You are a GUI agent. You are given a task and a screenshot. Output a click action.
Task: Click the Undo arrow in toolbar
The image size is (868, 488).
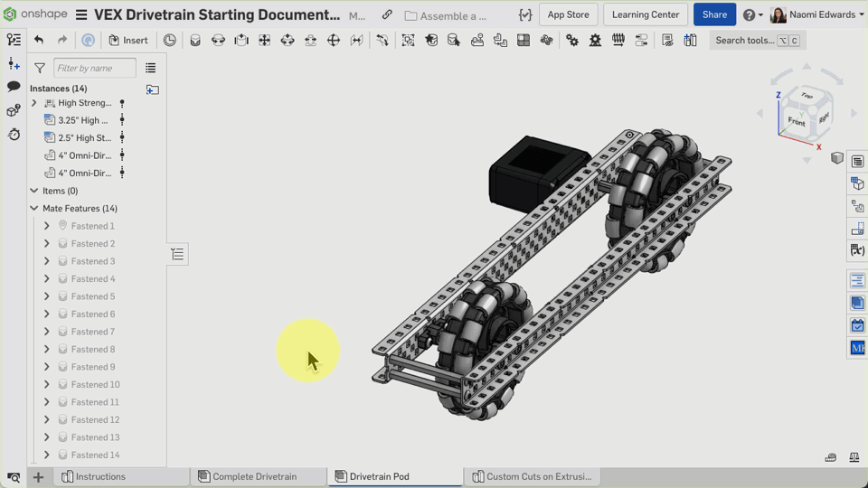[39, 40]
